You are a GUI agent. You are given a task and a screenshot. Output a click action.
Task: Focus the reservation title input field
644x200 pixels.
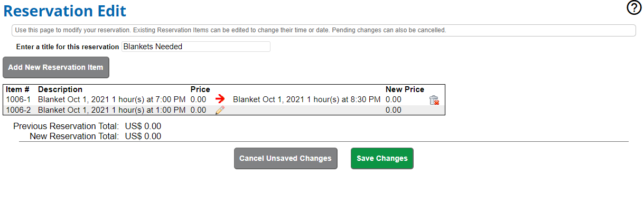(196, 47)
